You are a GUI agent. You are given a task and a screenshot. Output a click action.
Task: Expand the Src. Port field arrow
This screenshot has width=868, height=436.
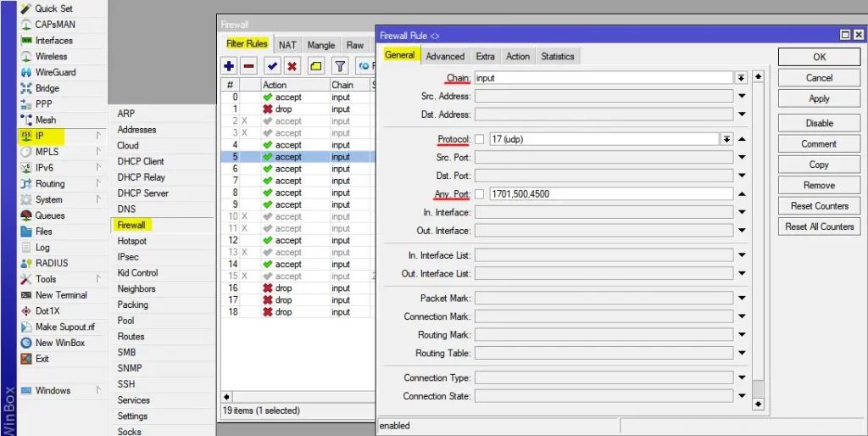[742, 157]
